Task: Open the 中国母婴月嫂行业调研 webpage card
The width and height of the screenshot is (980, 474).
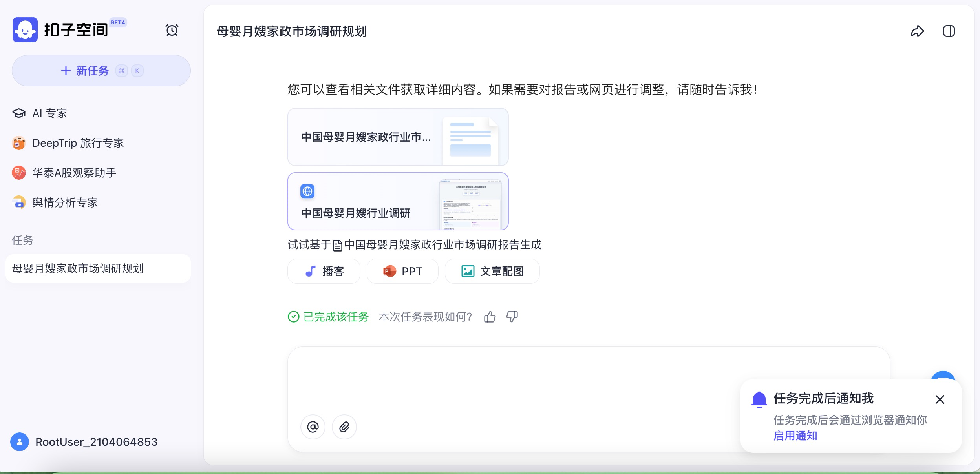Action: pos(398,201)
